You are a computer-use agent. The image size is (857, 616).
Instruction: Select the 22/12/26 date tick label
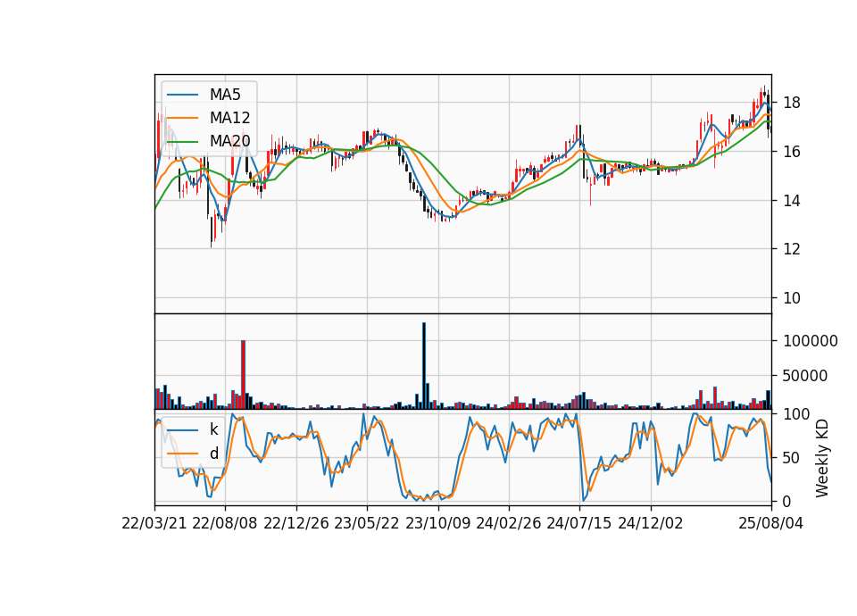(x=296, y=523)
